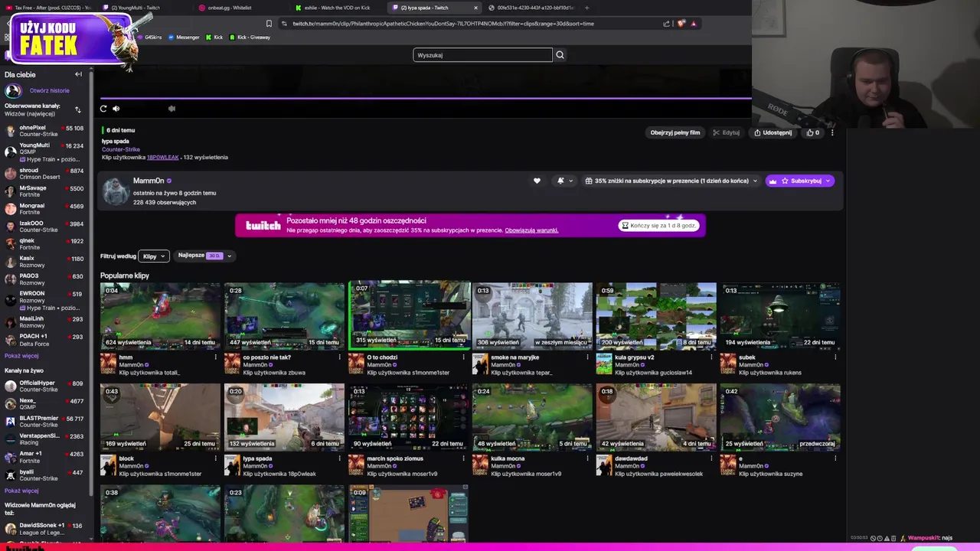Close the łypa spada Twitch tab
980x551 pixels.
475,8
